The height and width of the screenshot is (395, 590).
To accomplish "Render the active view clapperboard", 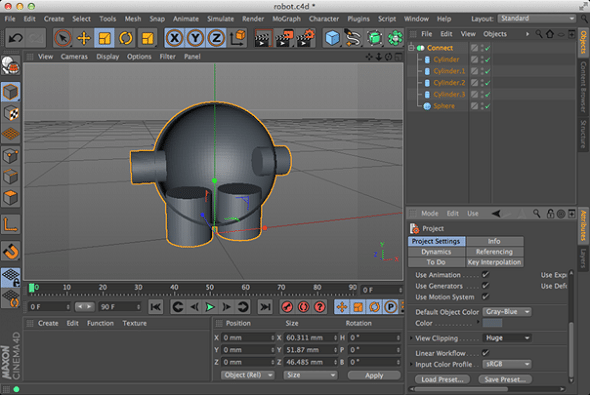I will tap(263, 38).
